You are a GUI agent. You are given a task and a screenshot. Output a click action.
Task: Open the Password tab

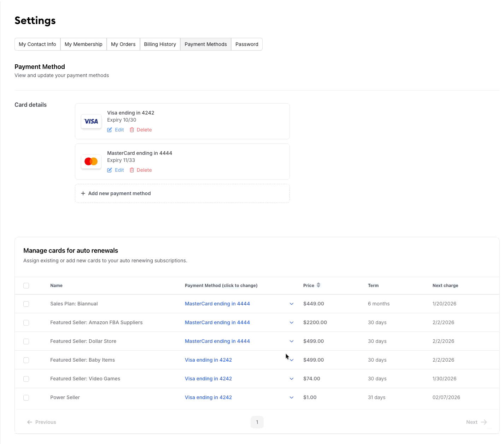click(247, 44)
